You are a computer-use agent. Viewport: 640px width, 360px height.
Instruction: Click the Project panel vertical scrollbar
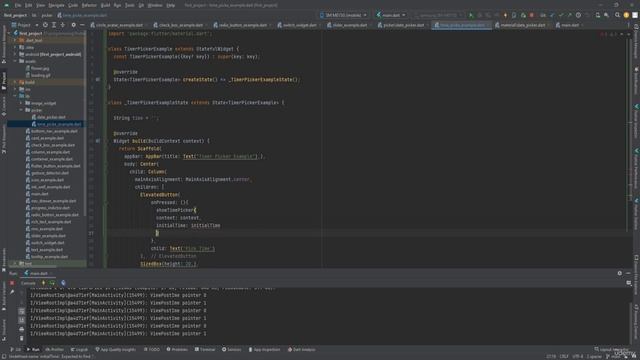click(85, 122)
